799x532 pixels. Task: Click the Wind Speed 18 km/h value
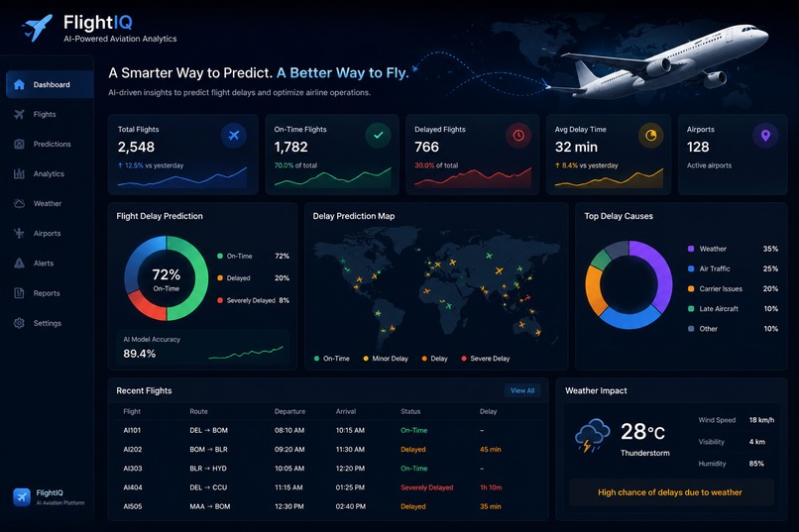coord(761,420)
